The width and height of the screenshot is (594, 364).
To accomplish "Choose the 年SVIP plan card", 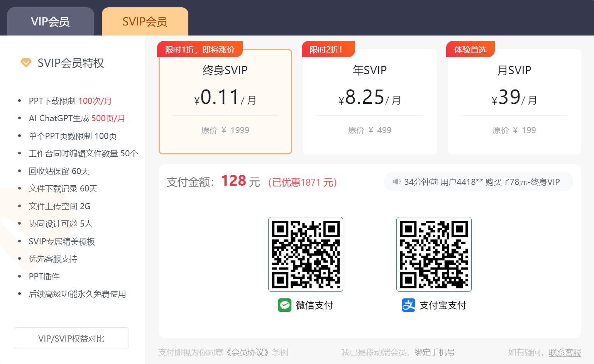I will 370,102.
